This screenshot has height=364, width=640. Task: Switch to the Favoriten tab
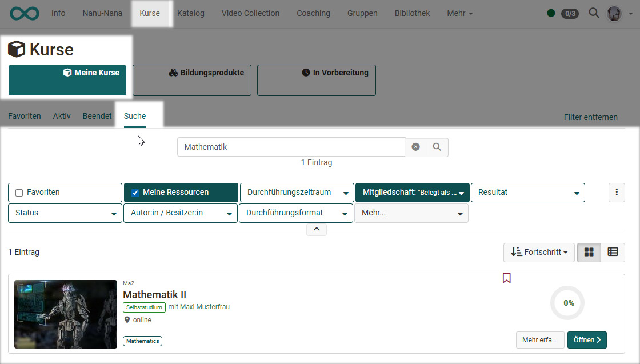pyautogui.click(x=25, y=116)
